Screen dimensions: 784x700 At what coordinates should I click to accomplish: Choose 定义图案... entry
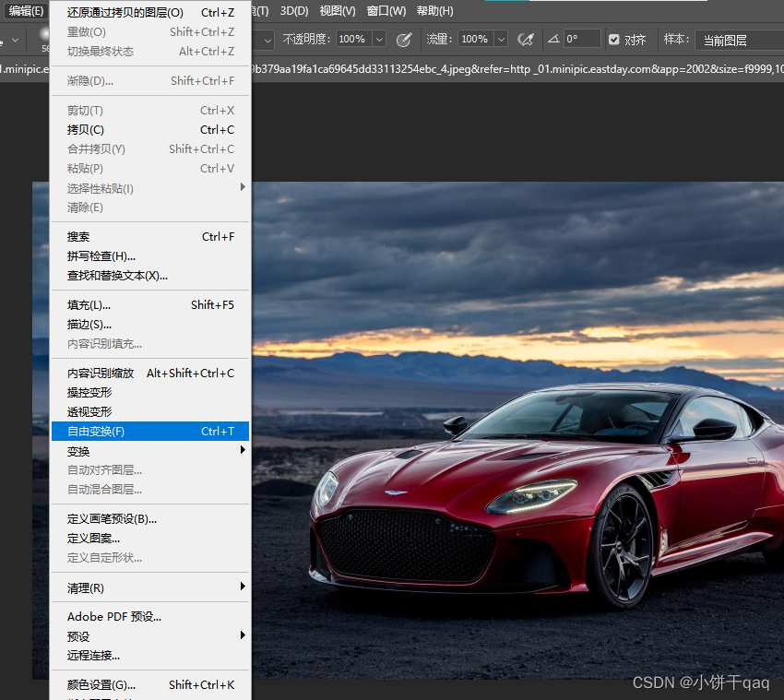[x=150, y=539]
